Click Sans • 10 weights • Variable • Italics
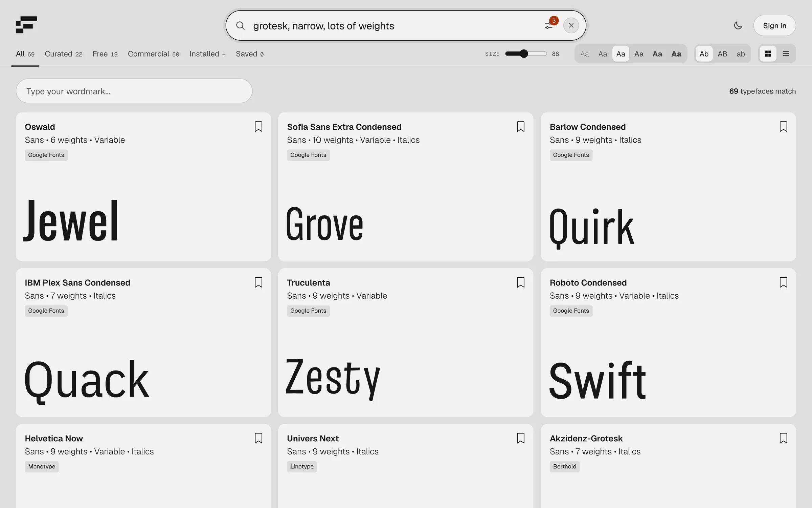 [x=353, y=140]
